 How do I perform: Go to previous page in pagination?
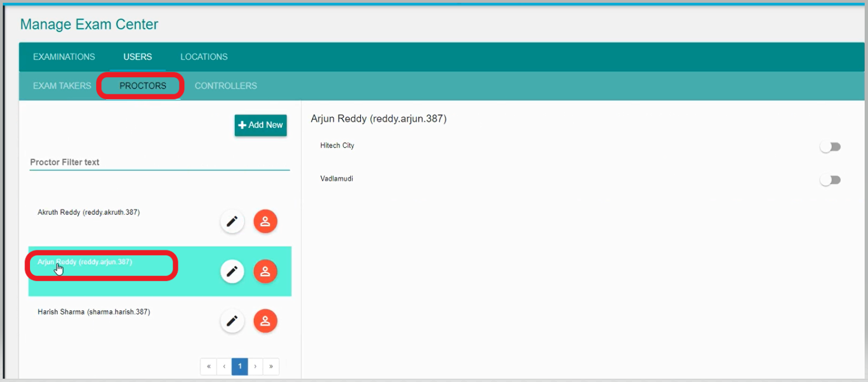pos(224,366)
